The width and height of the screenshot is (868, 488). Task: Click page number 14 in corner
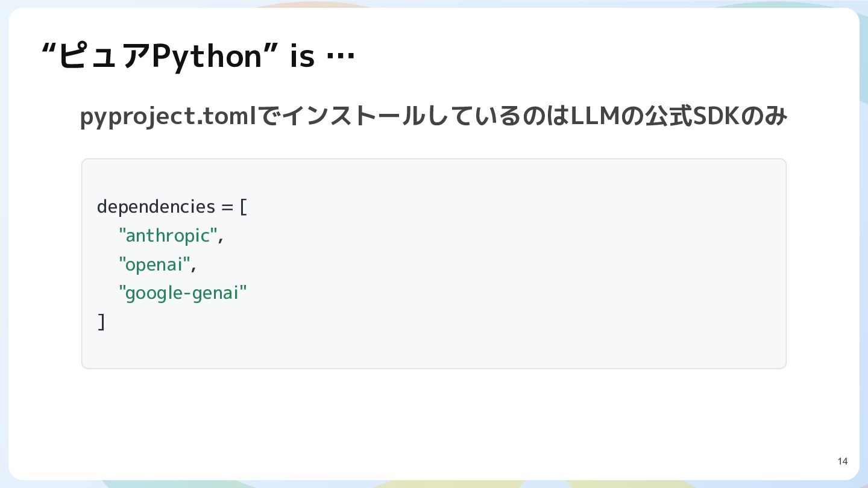click(x=843, y=461)
